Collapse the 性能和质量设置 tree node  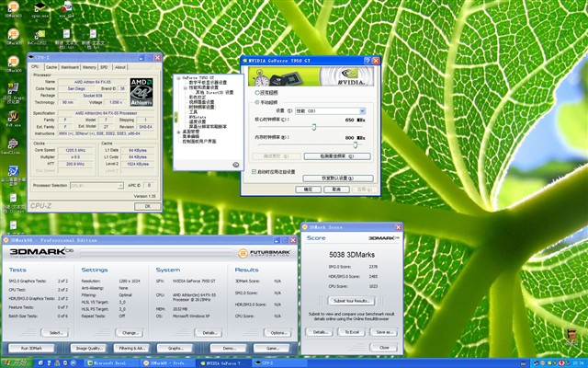186,87
